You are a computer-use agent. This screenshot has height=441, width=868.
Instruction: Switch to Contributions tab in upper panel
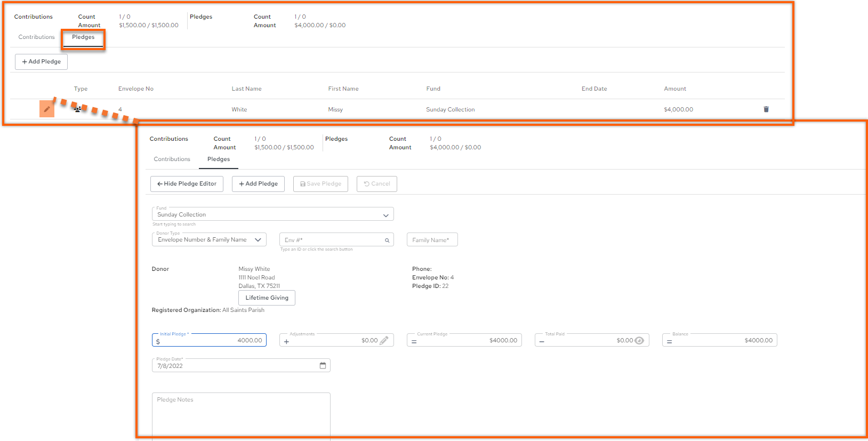pyautogui.click(x=37, y=37)
